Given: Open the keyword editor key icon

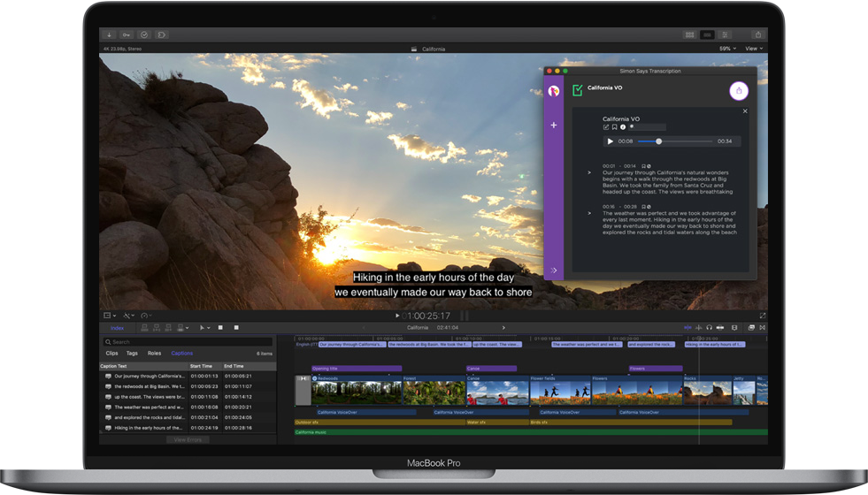Looking at the screenshot, I should pyautogui.click(x=127, y=34).
